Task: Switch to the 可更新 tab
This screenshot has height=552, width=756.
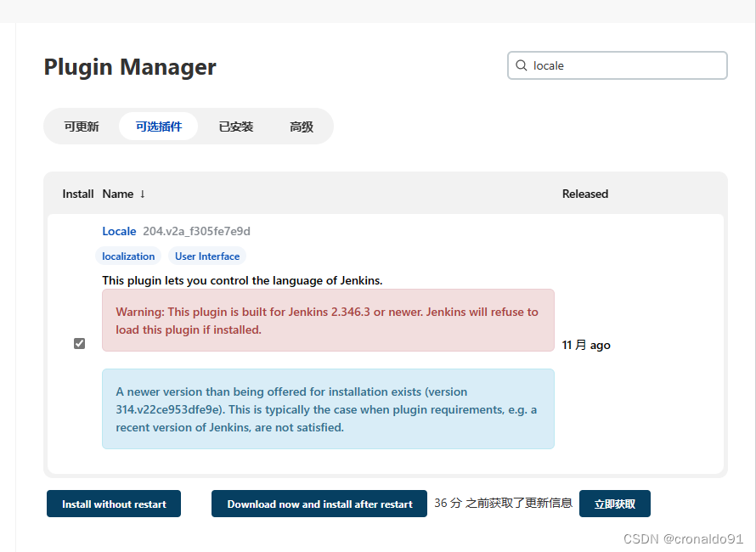Action: pos(82,127)
